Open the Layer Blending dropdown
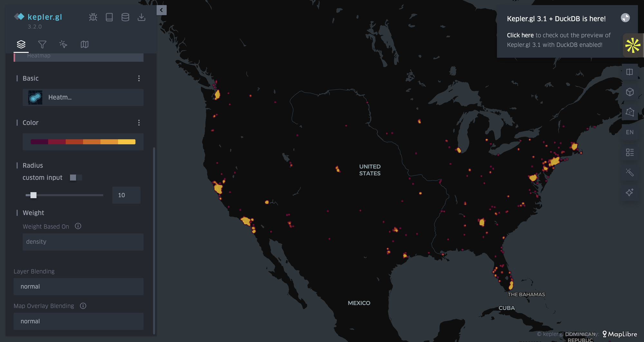 coord(78,287)
